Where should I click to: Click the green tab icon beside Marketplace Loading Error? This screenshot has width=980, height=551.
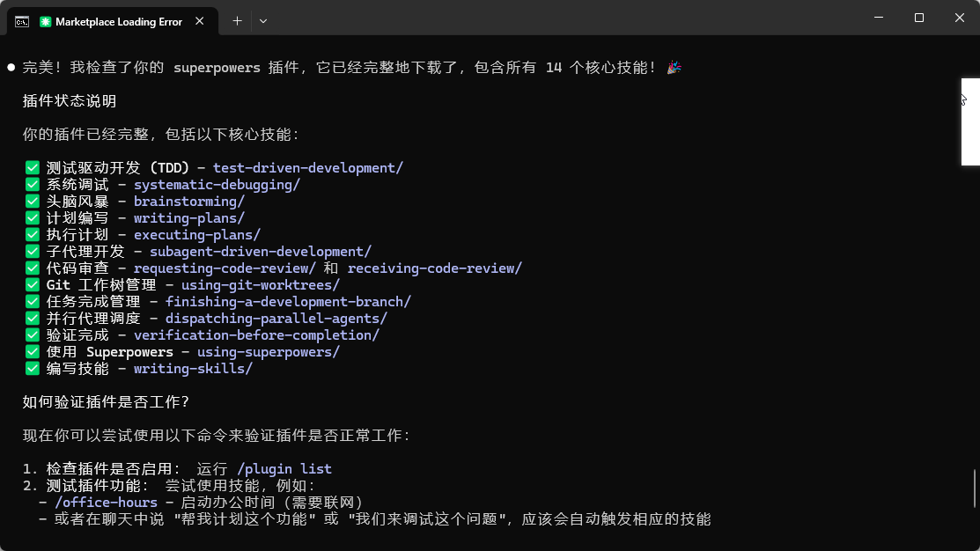coord(45,22)
